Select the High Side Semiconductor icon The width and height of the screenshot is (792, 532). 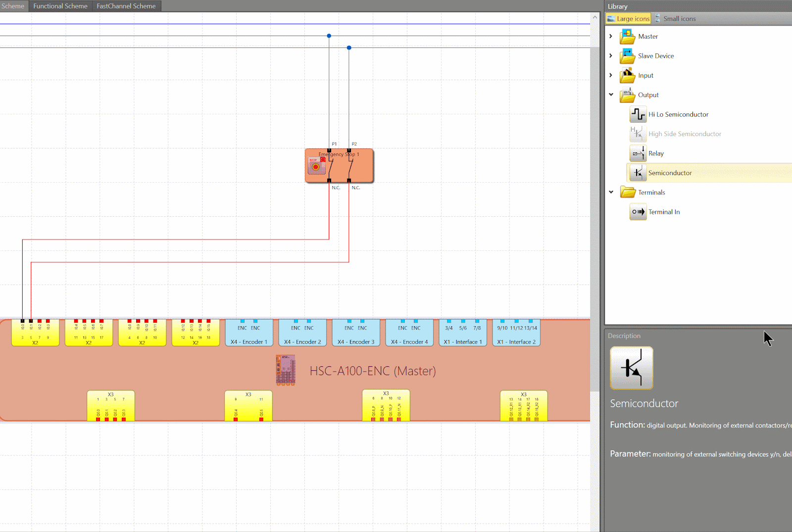tap(638, 134)
